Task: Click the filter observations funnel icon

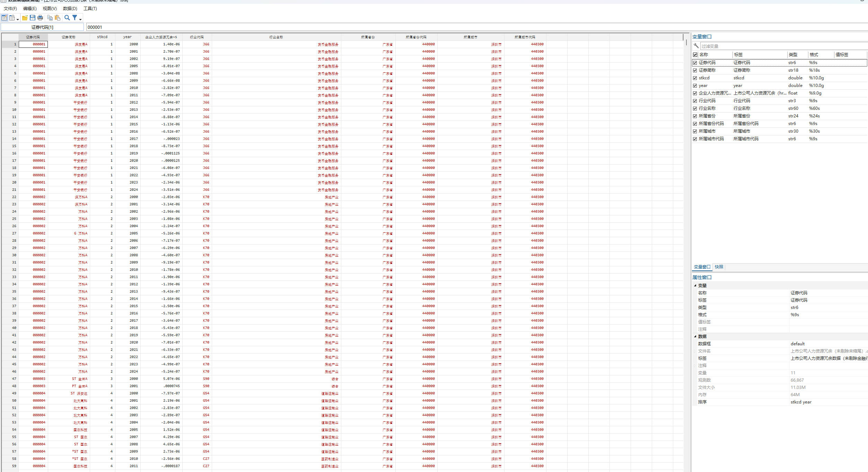Action: (x=74, y=18)
